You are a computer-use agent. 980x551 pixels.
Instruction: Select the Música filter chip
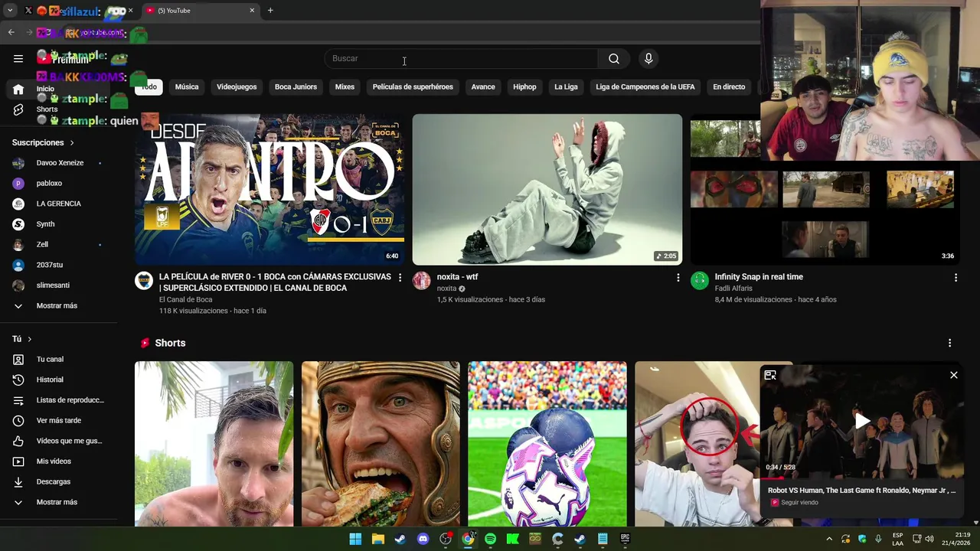pos(187,87)
